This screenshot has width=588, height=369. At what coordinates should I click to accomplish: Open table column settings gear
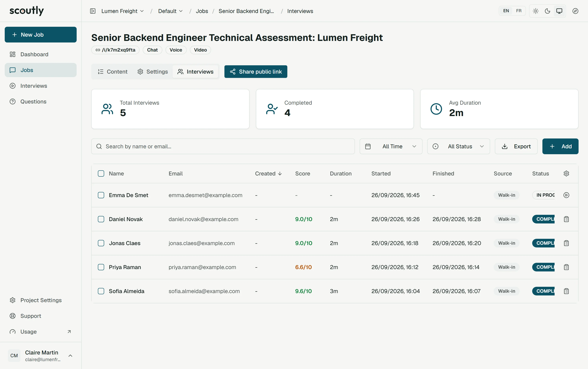(x=566, y=173)
